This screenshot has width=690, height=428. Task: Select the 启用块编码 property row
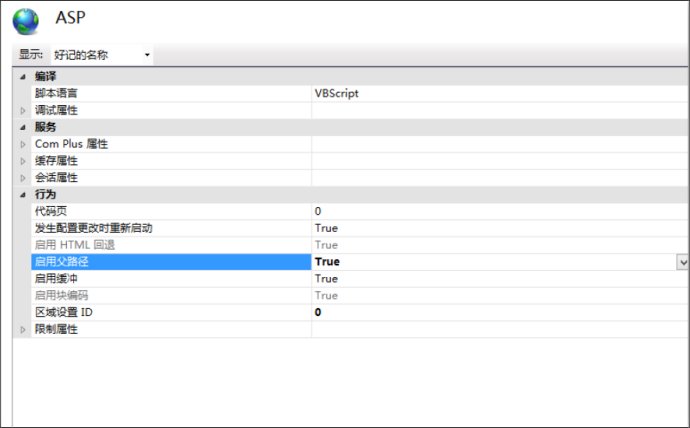[60, 295]
